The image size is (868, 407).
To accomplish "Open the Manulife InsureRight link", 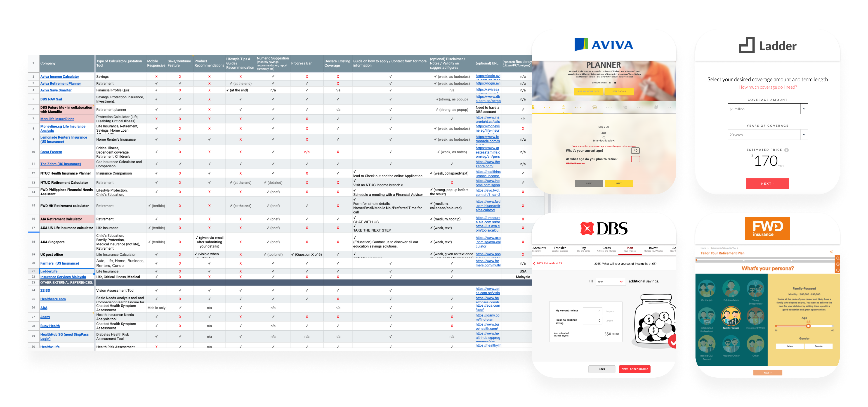I will [x=57, y=119].
